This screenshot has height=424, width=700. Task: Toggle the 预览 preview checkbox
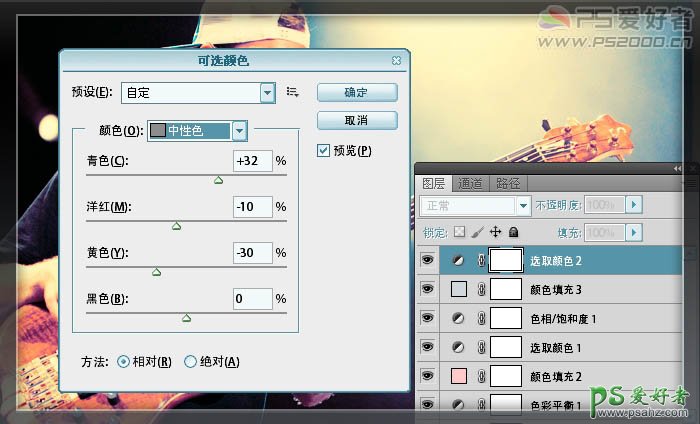(x=323, y=151)
